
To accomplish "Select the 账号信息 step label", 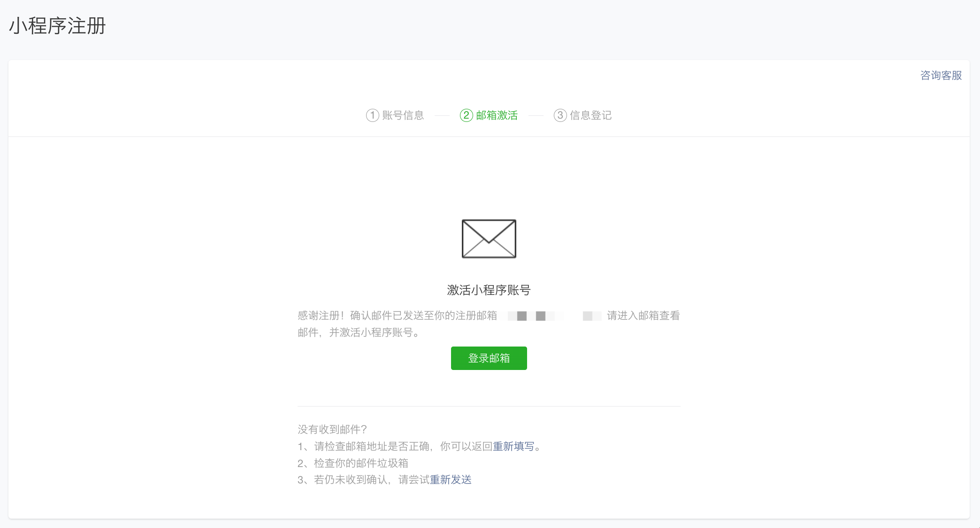I will [x=403, y=115].
